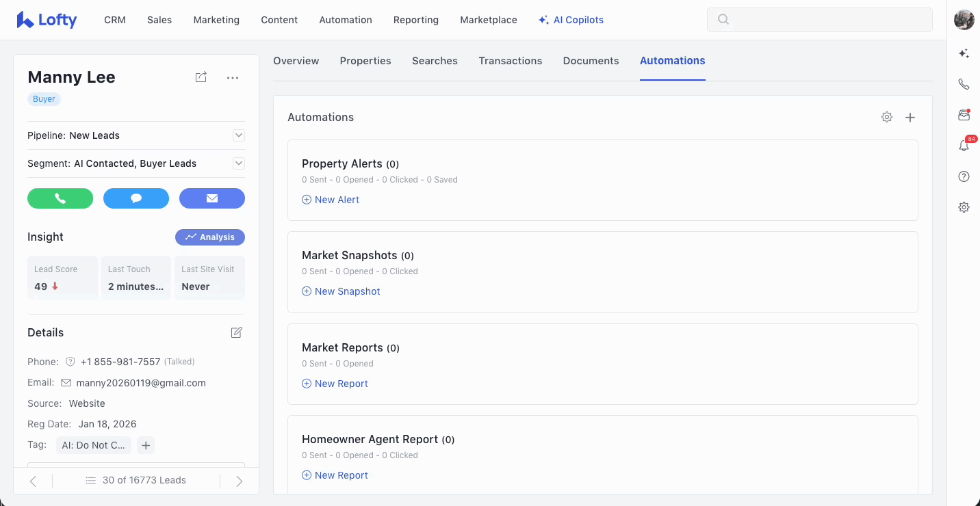The width and height of the screenshot is (980, 506).
Task: Click the Automations settings gear icon
Action: pyautogui.click(x=887, y=118)
